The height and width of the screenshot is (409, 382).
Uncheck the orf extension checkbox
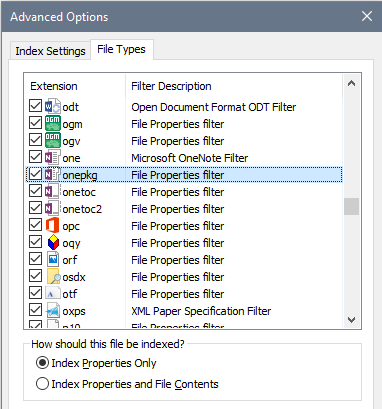pyautogui.click(x=35, y=259)
